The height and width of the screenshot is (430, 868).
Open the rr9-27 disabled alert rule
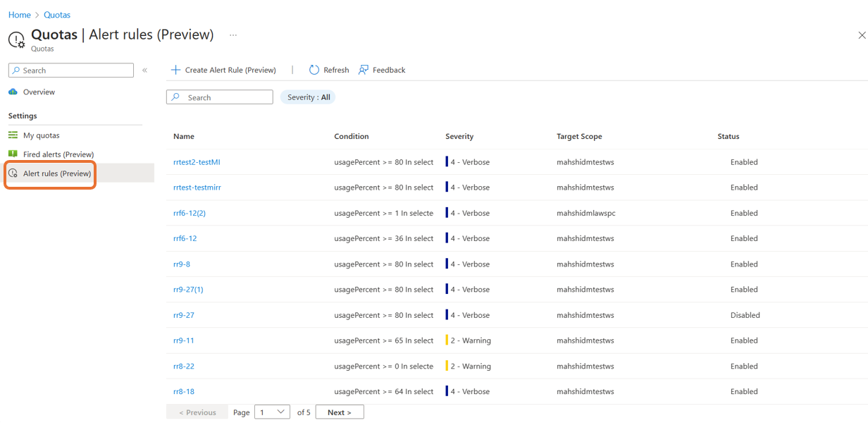tap(184, 315)
